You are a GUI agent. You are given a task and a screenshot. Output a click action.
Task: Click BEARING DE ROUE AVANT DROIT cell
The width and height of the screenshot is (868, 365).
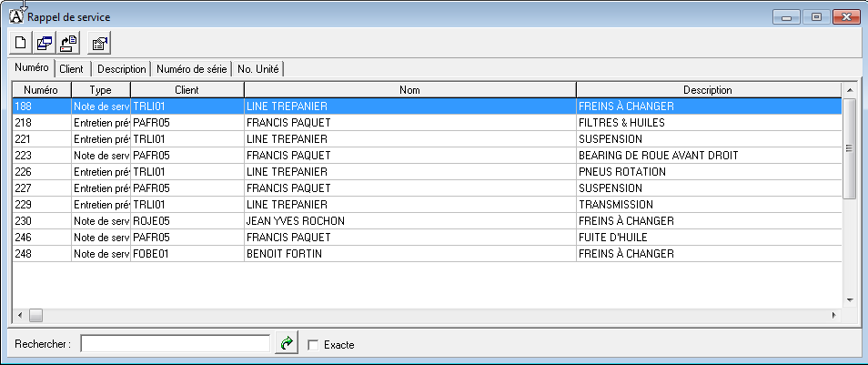(x=709, y=155)
